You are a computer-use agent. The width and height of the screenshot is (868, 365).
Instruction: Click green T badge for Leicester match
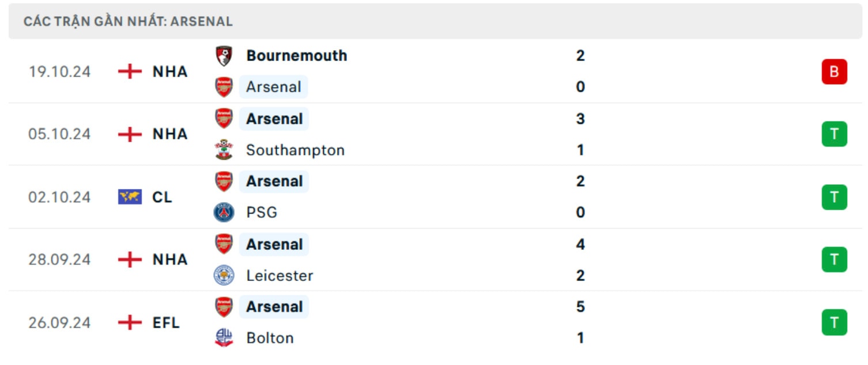[x=835, y=259]
